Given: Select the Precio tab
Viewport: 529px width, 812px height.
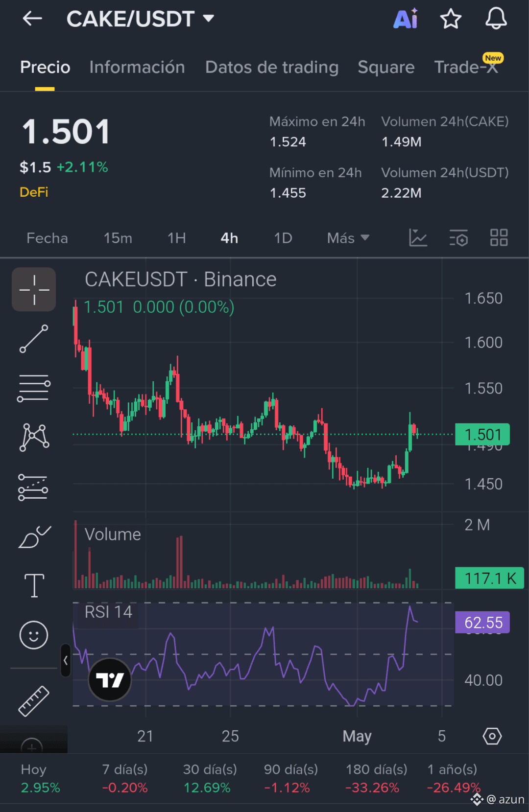Looking at the screenshot, I should tap(45, 67).
